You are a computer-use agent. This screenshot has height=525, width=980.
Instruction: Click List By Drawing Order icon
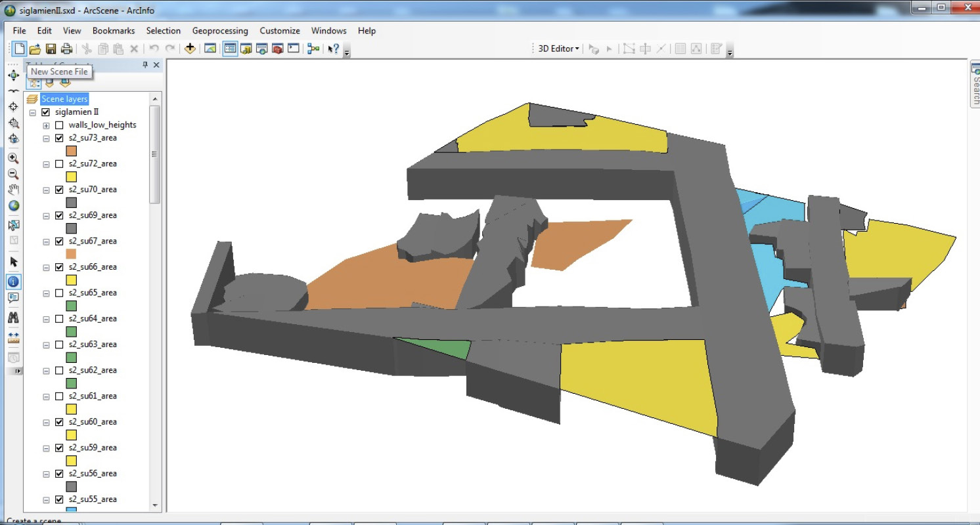pos(33,83)
